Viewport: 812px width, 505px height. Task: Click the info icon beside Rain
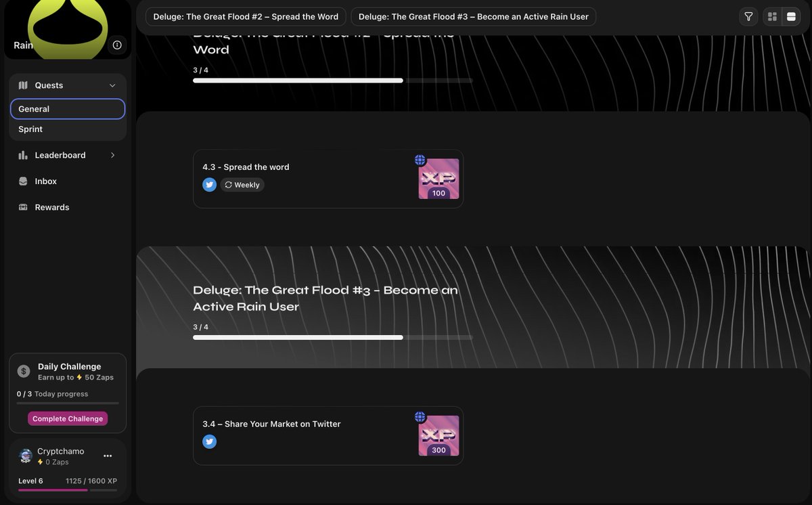point(117,45)
